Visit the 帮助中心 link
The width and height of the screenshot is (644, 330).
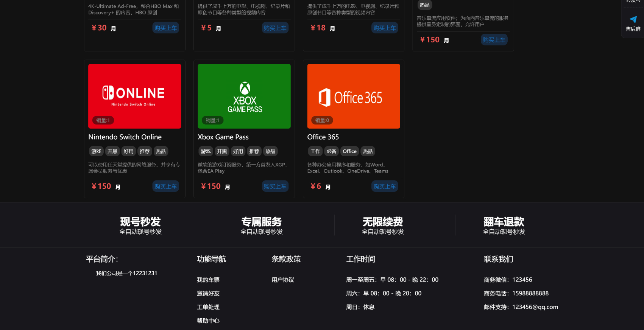click(208, 321)
